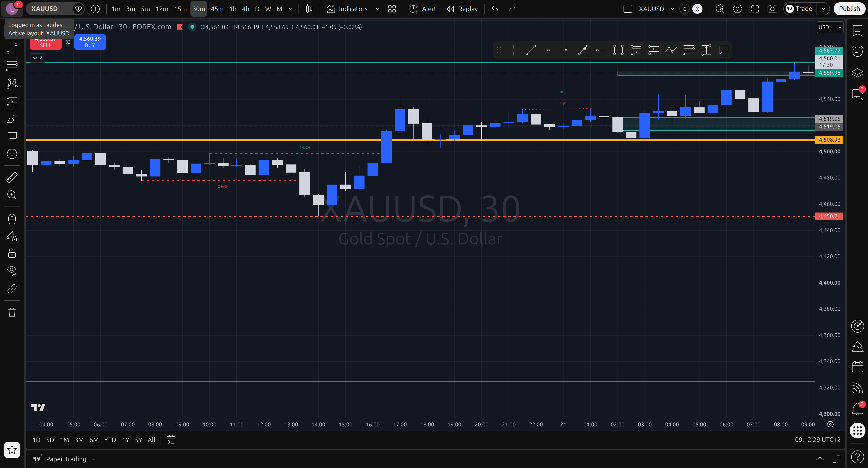Open the chart type candles selector

[309, 9]
